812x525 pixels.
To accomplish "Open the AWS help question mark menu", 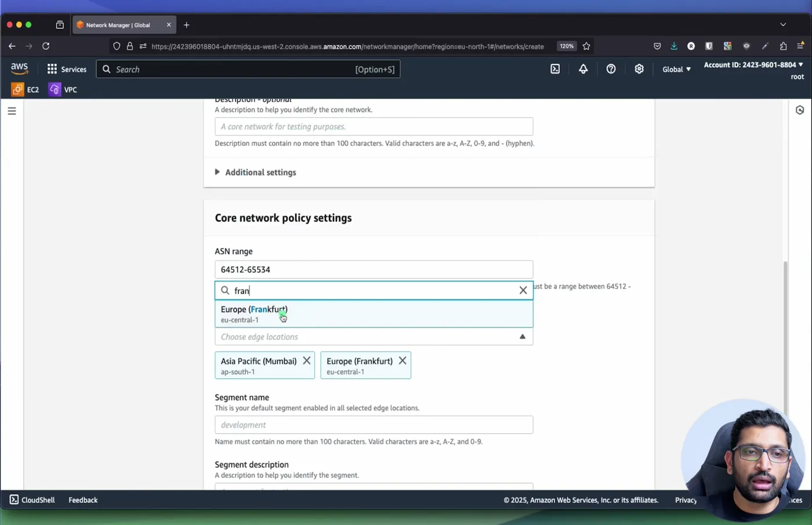I will [611, 69].
